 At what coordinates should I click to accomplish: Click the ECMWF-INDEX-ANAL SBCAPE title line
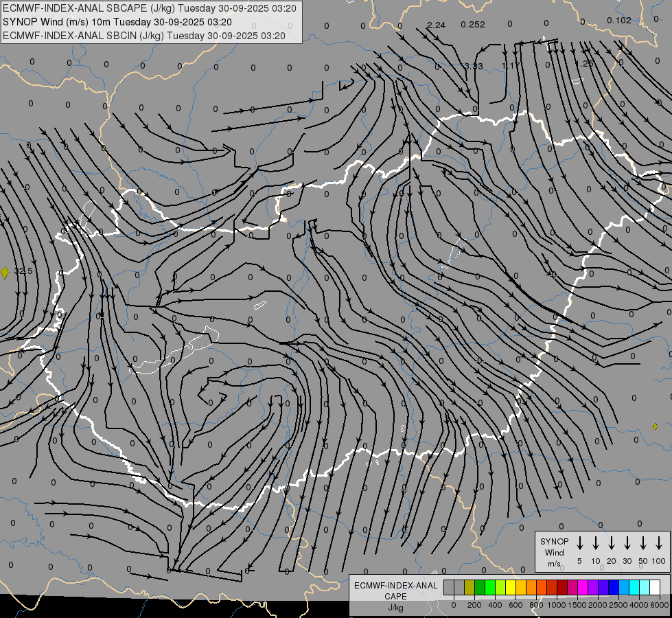pyautogui.click(x=150, y=9)
